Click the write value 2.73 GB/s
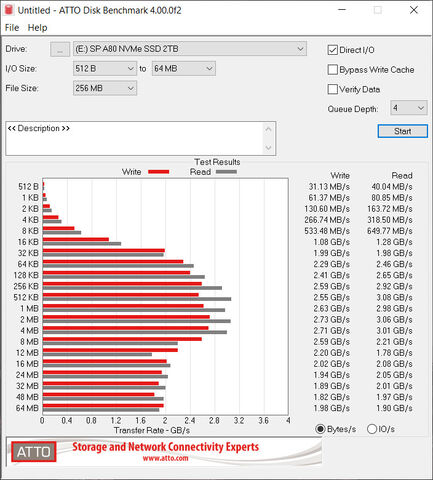The image size is (433, 480). coord(331,319)
